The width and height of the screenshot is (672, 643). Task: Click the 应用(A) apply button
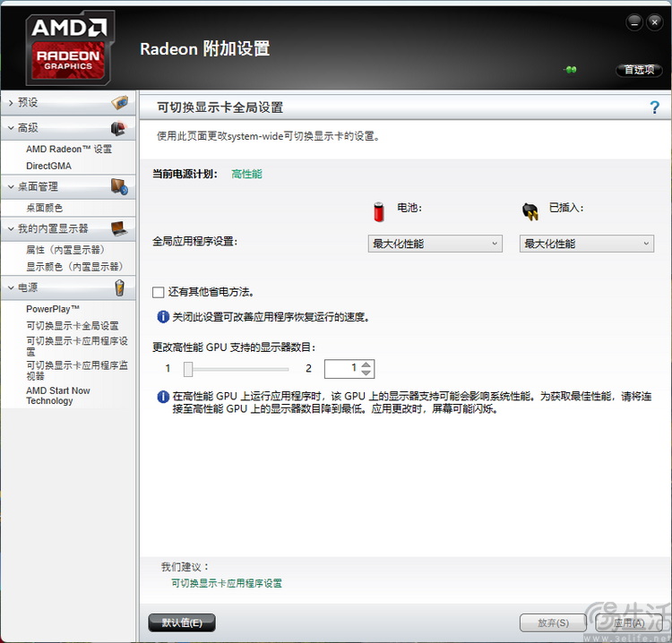(628, 622)
